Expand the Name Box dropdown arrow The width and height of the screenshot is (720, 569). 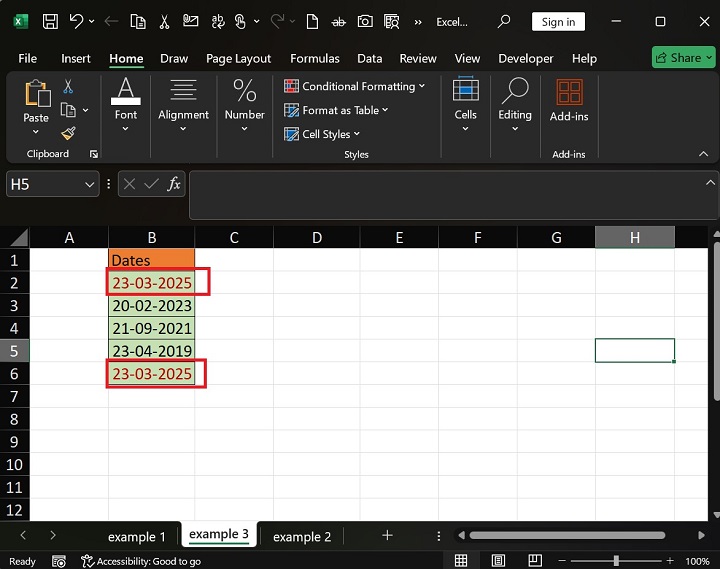(90, 184)
